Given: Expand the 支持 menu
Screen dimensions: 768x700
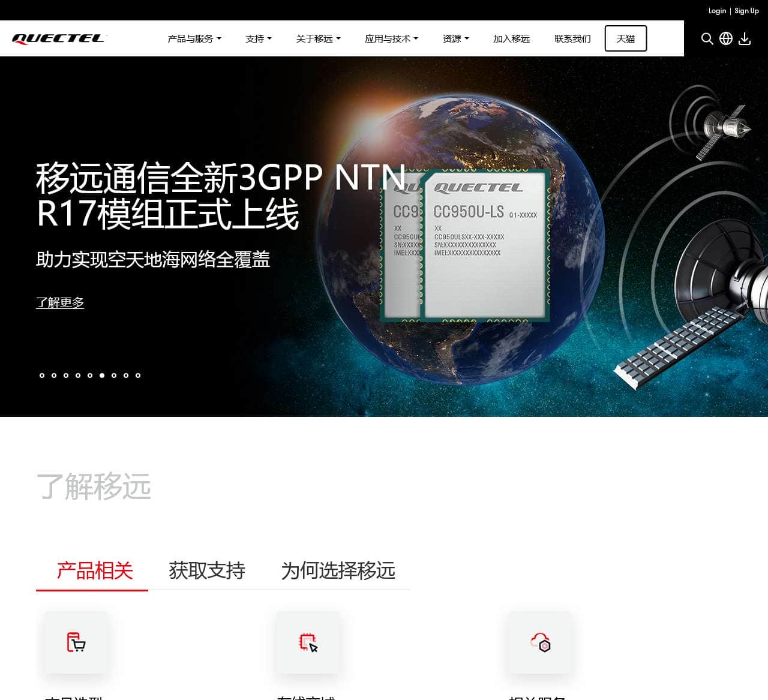Looking at the screenshot, I should (x=259, y=39).
